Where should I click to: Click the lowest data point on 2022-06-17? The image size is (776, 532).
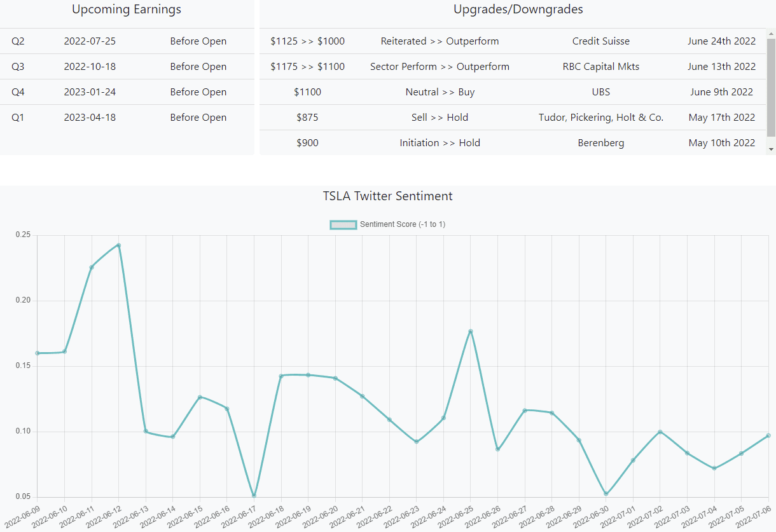point(254,496)
